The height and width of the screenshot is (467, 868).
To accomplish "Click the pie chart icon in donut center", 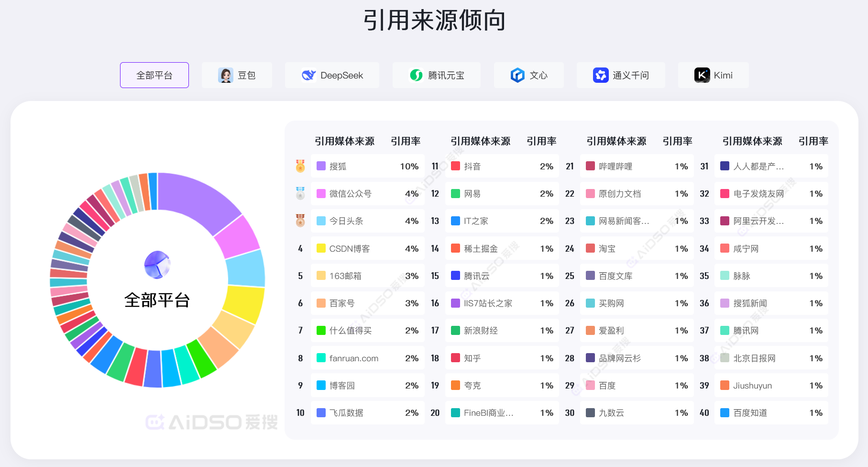I will [x=157, y=265].
